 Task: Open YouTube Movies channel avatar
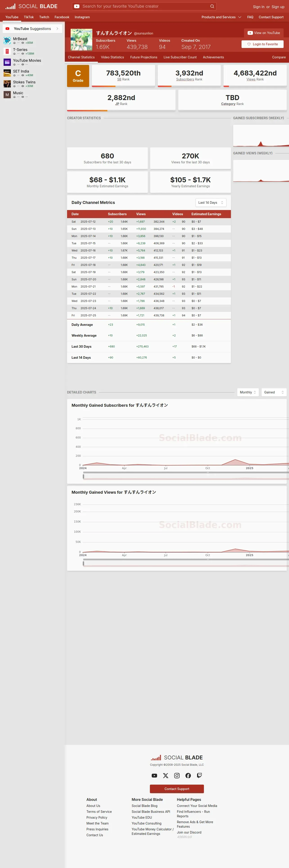(7, 62)
